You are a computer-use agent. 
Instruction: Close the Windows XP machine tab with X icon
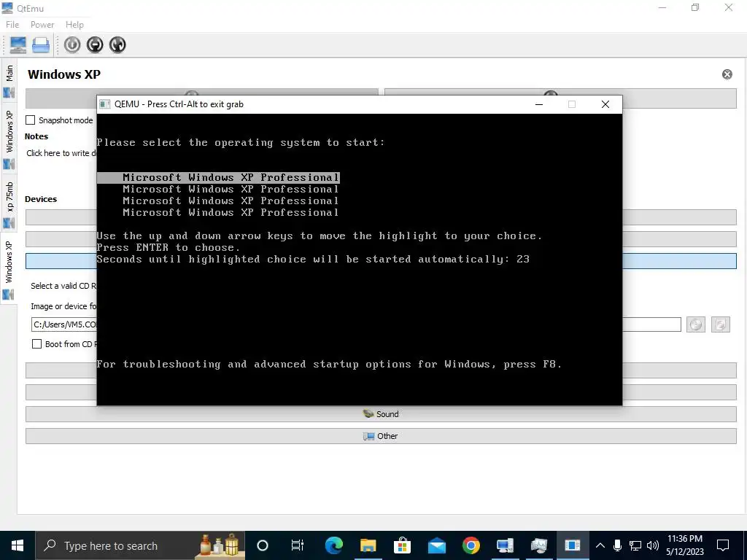[x=727, y=74]
